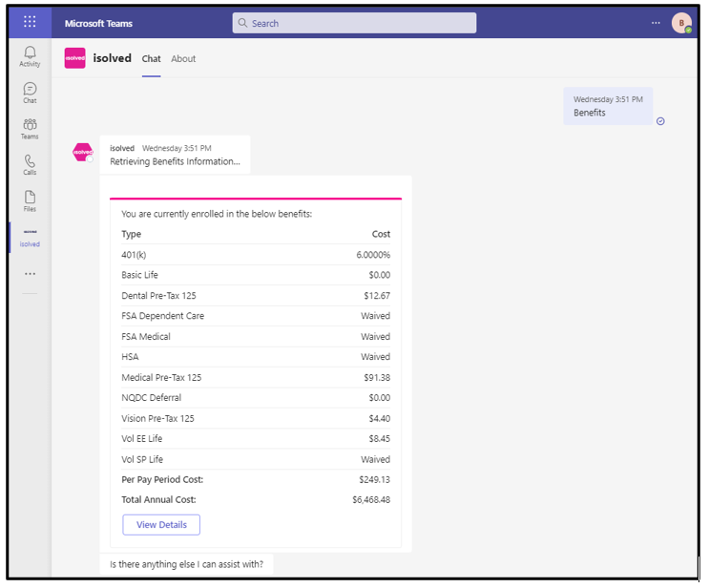This screenshot has width=709, height=588.
Task: Click the $249.13 per period amount
Action: tap(374, 480)
